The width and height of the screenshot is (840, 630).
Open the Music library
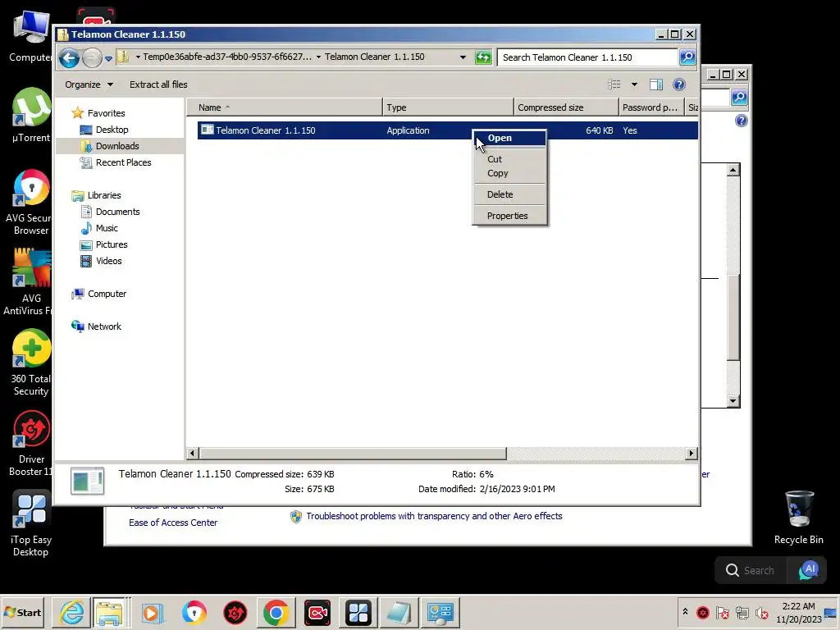tap(107, 228)
